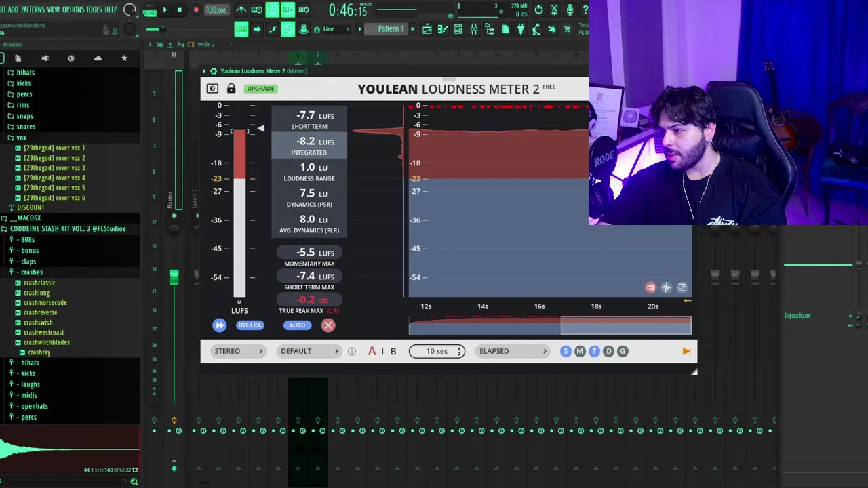Screen dimensions: 868x488
Task: Toggle the G graph button in Youlean
Action: pyautogui.click(x=623, y=351)
